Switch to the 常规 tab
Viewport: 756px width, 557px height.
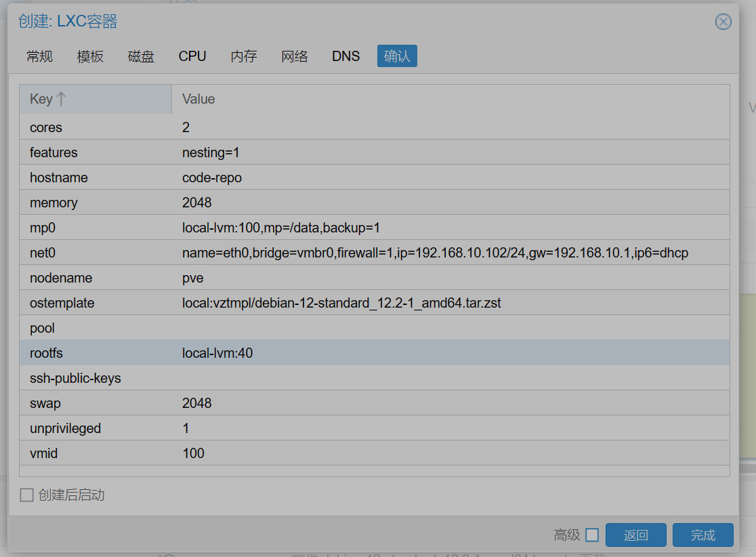[39, 56]
